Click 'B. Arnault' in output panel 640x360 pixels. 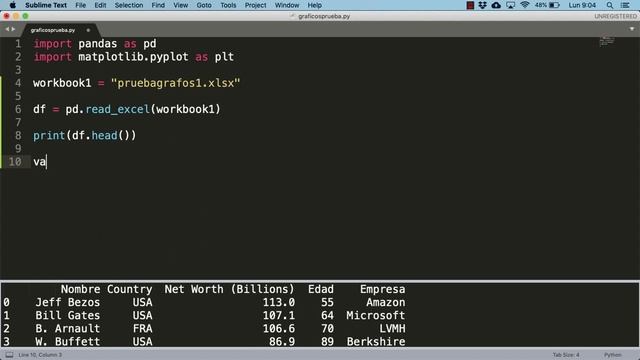[x=68, y=329]
